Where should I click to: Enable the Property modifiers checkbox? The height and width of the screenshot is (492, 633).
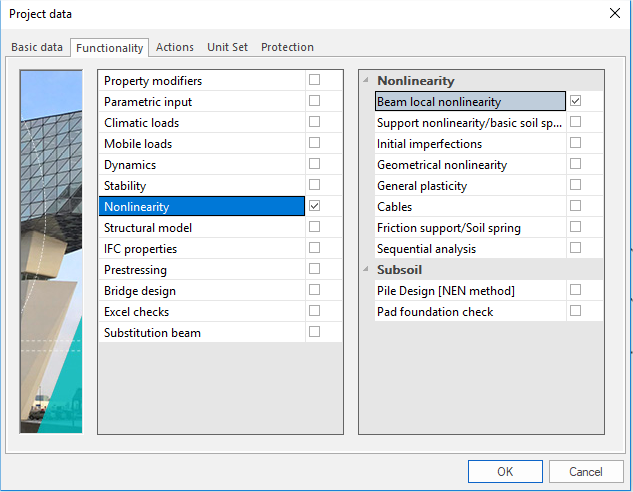click(315, 80)
